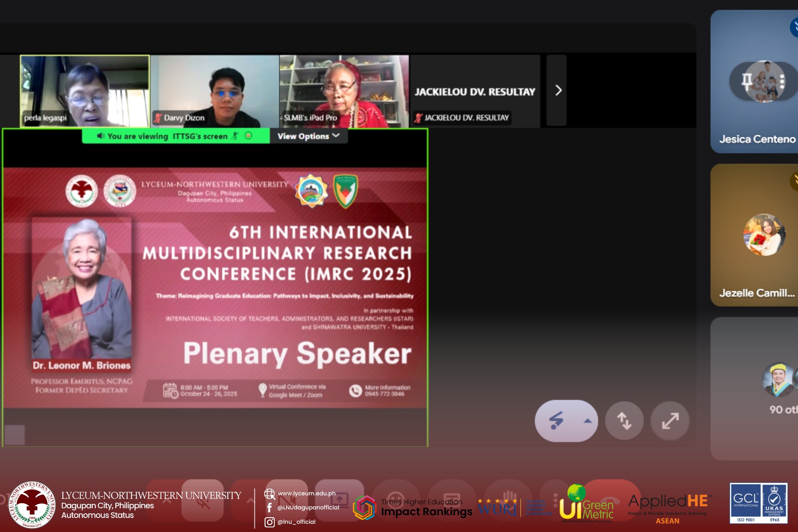
Task: Click the fullscreen diagonal arrows button
Action: click(670, 421)
